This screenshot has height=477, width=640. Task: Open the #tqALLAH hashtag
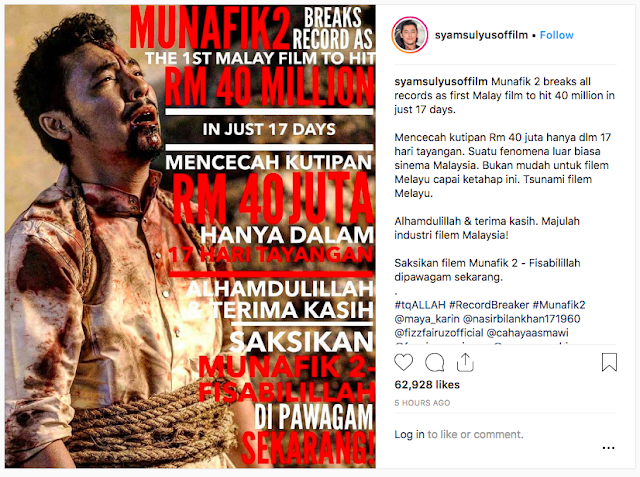pos(420,305)
